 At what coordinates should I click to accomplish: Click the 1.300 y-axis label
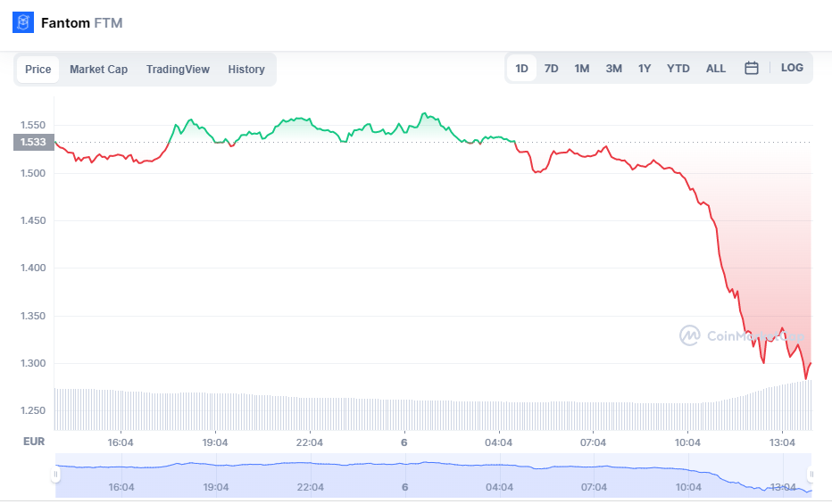click(x=33, y=364)
